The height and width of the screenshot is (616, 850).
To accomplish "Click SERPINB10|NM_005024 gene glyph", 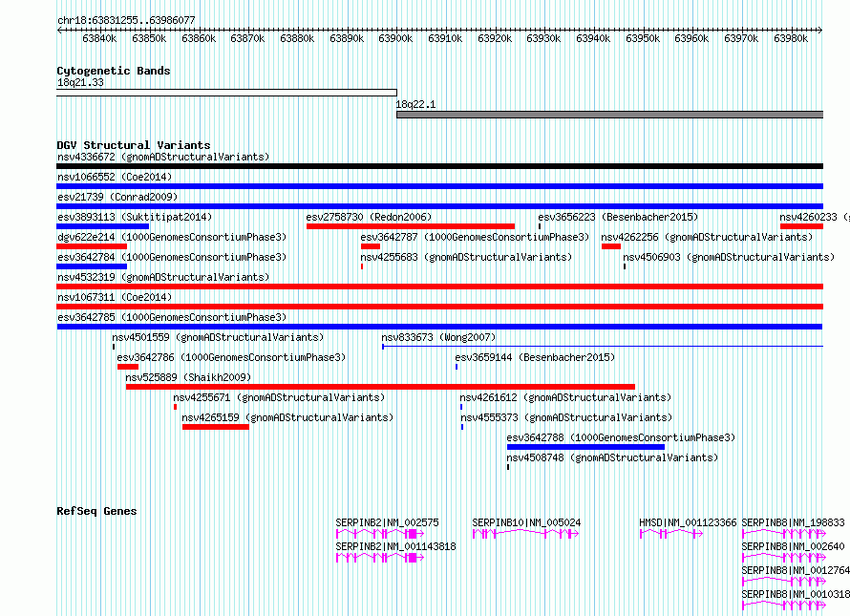I will [526, 534].
